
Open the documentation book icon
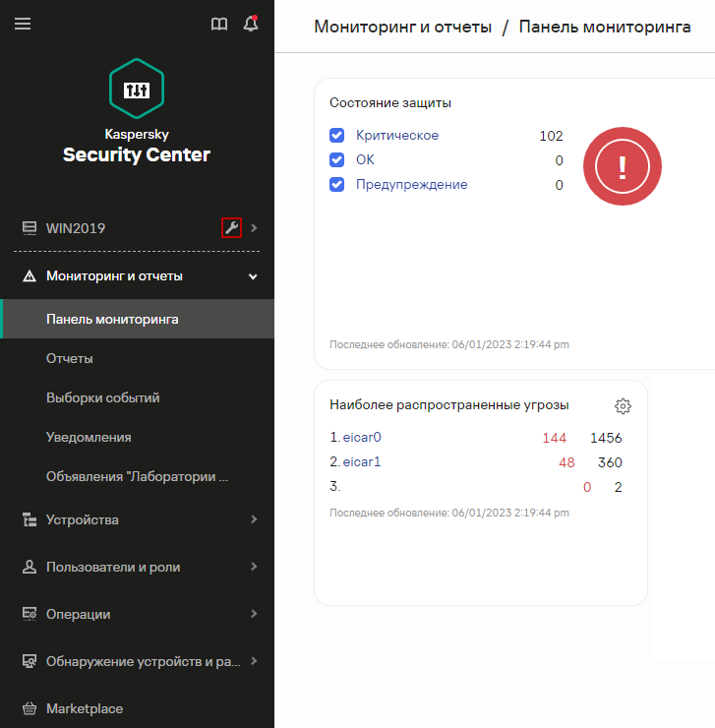tap(219, 24)
